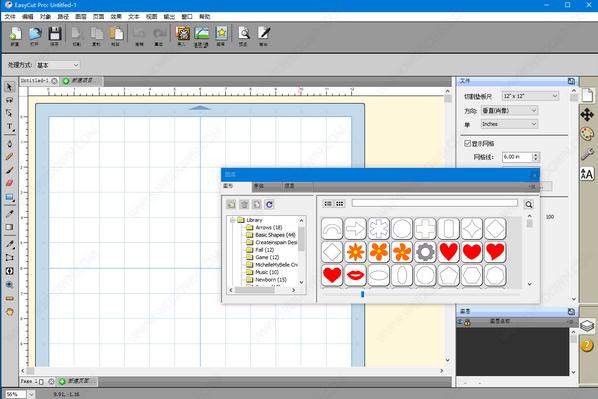Click the library search input field
This screenshot has width=598, height=399.
(x=435, y=203)
